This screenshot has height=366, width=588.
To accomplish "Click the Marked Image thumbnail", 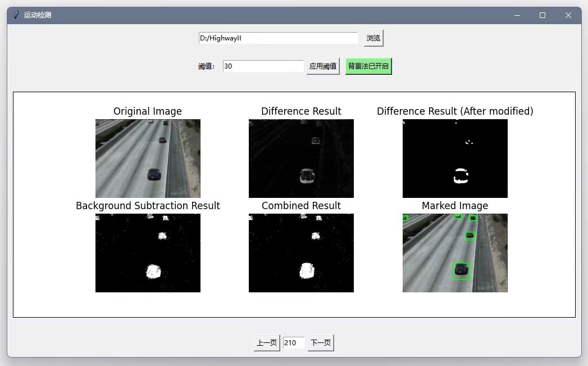I will [x=455, y=253].
